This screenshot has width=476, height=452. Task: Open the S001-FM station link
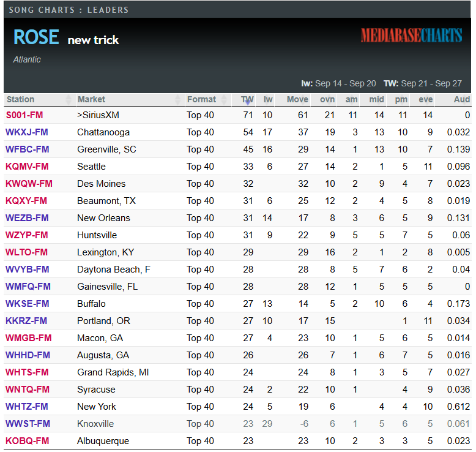click(24, 115)
